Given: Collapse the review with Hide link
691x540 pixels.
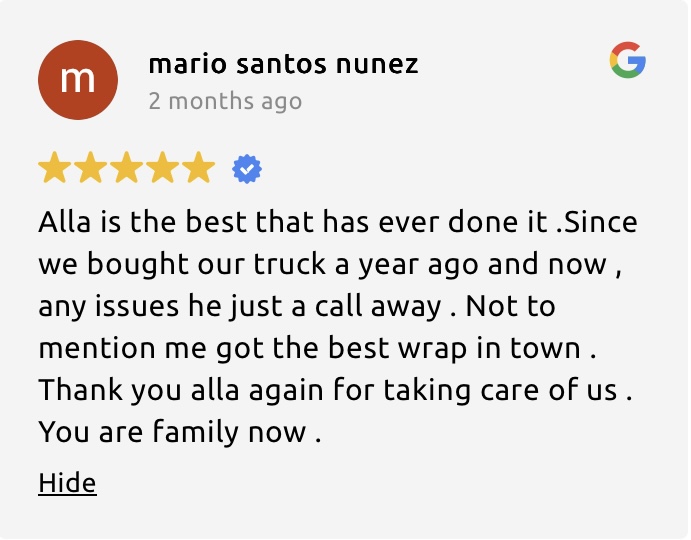Looking at the screenshot, I should point(67,483).
